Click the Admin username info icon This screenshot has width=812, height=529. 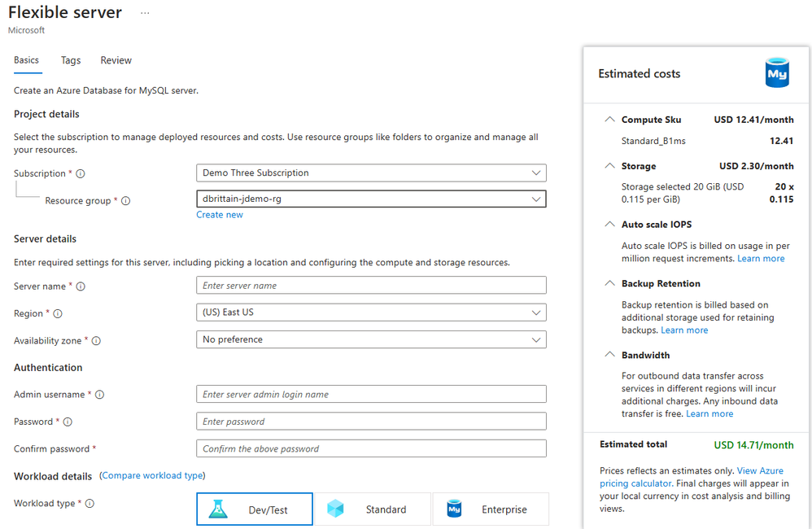click(99, 394)
